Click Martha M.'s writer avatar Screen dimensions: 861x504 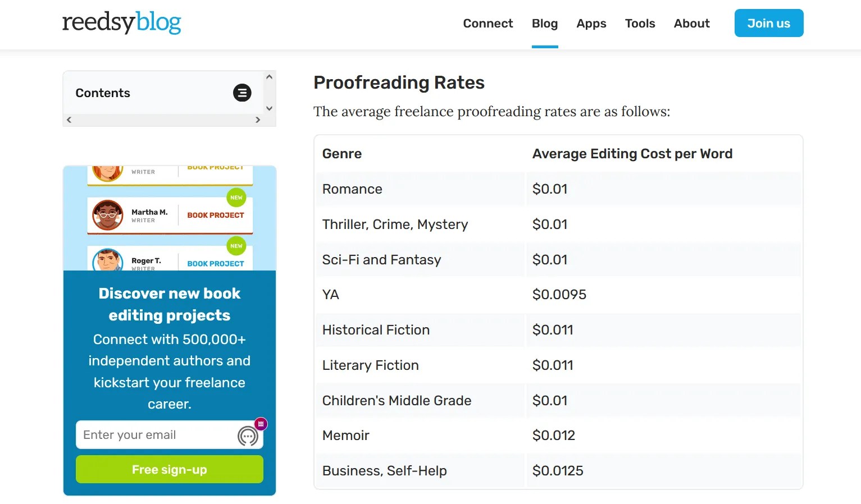107,216
